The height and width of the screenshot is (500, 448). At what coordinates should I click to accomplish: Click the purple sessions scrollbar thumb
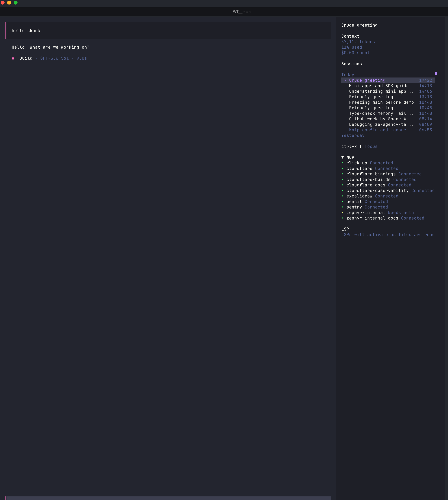coord(436,73)
